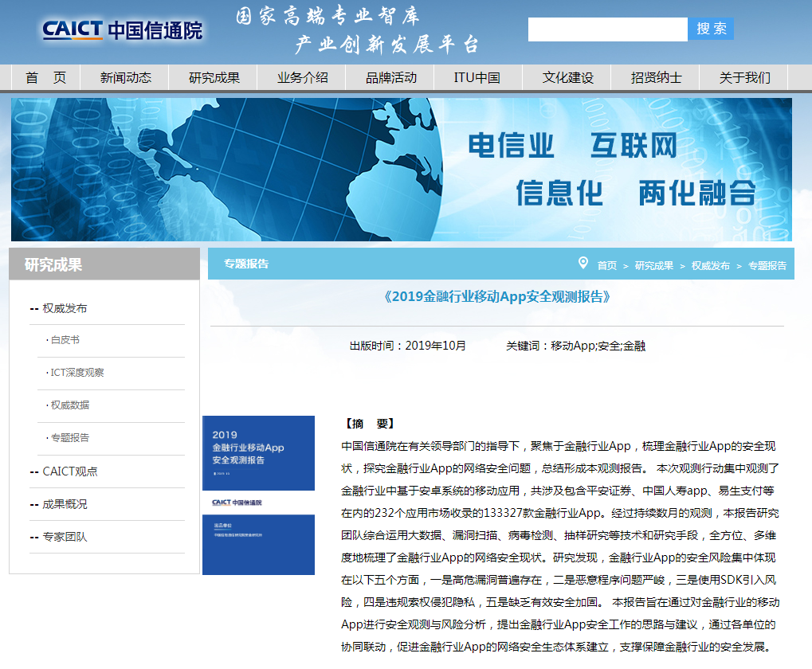Go to 新闻动态 in the navigation bar

tap(125, 78)
